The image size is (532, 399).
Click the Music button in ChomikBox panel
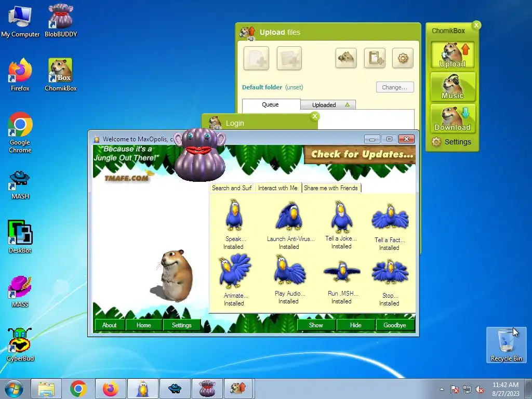453,87
